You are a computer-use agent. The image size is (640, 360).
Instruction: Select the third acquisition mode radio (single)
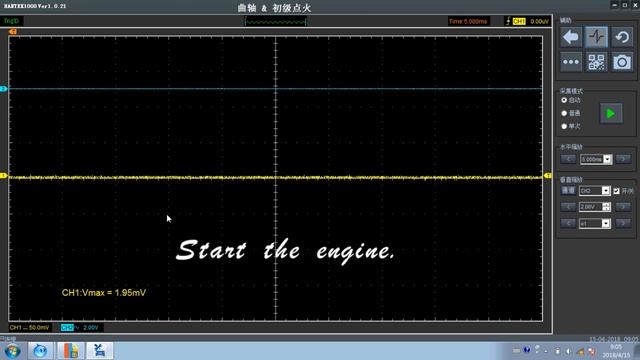(x=564, y=126)
